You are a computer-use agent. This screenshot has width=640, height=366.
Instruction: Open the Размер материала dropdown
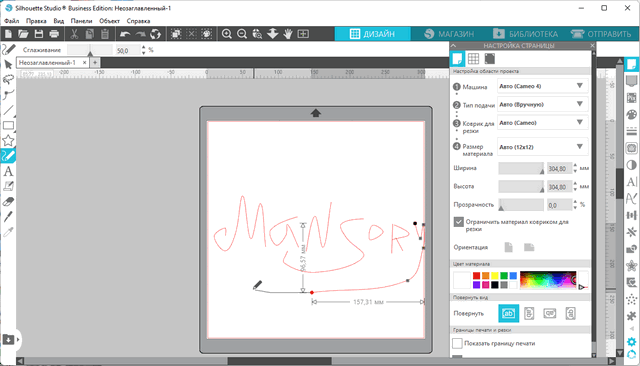542,147
